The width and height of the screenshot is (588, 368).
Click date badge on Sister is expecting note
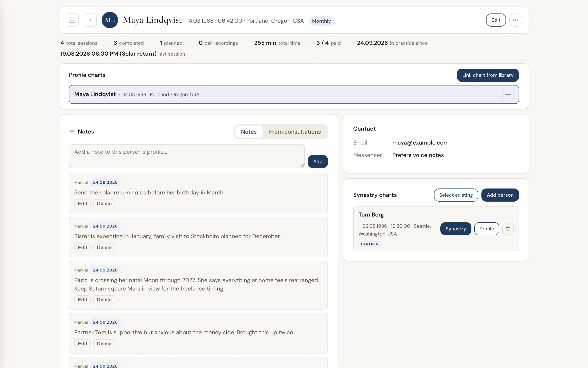tap(105, 226)
